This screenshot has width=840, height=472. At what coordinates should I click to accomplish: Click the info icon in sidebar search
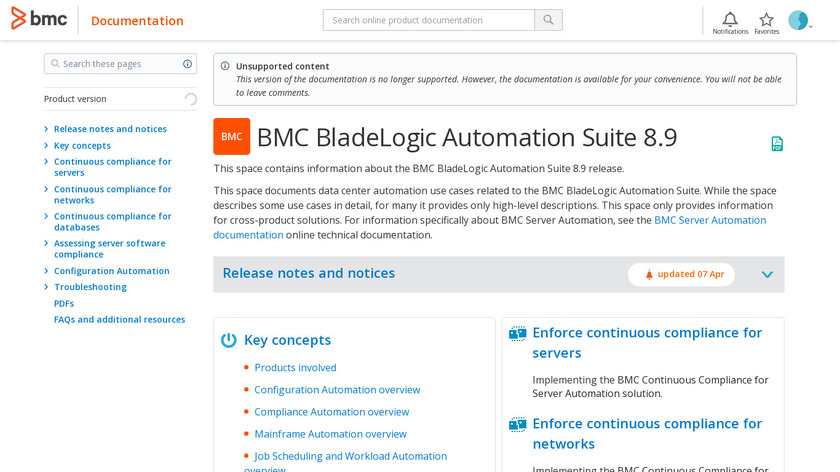(187, 64)
